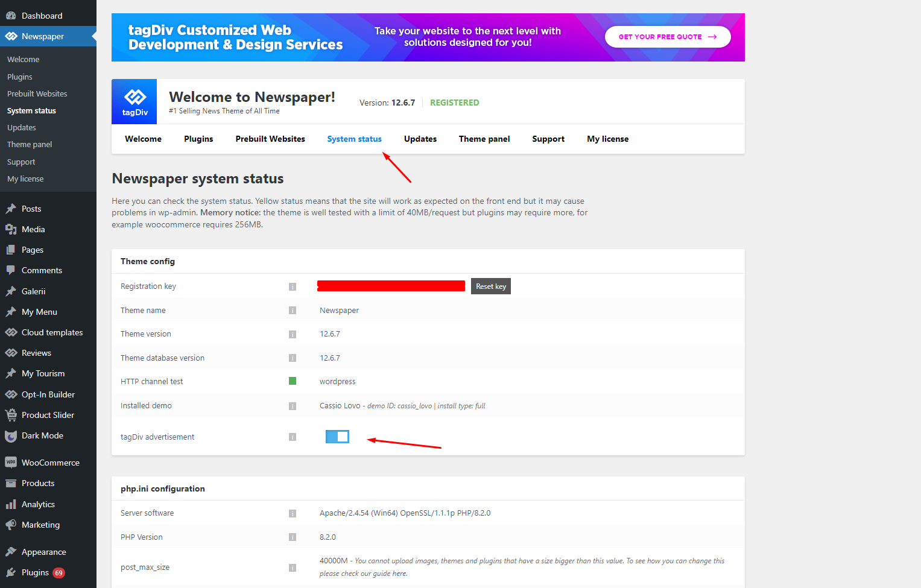Click the Products box icon
Screen dimensions: 921x588
tap(11, 483)
